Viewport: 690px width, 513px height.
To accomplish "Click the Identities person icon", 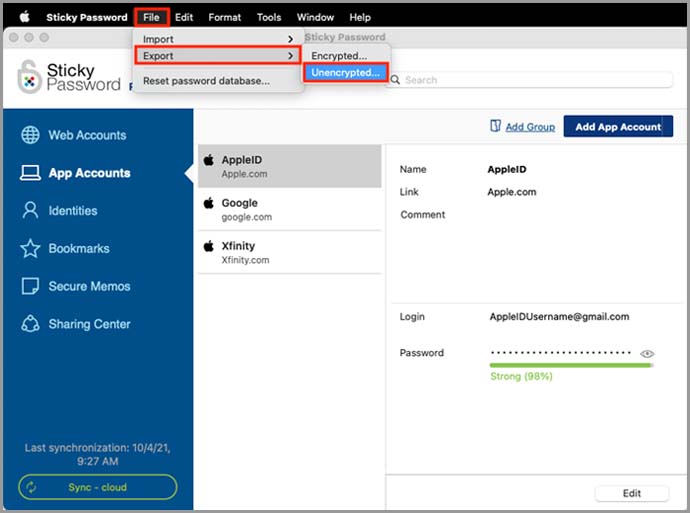I will pyautogui.click(x=30, y=210).
